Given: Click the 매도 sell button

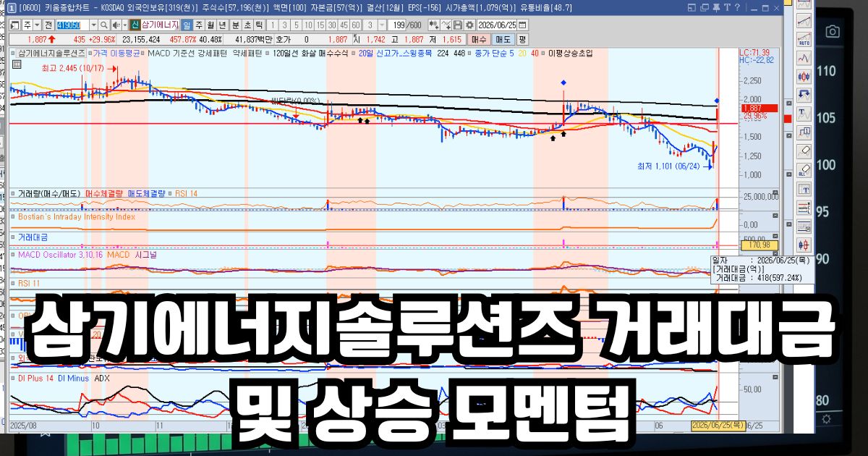Looking at the screenshot, I should click(503, 40).
